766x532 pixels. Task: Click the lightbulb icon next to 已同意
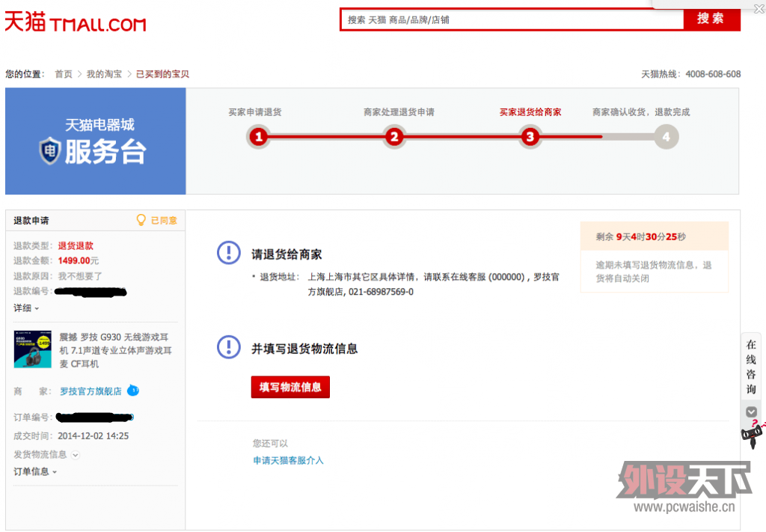[141, 220]
